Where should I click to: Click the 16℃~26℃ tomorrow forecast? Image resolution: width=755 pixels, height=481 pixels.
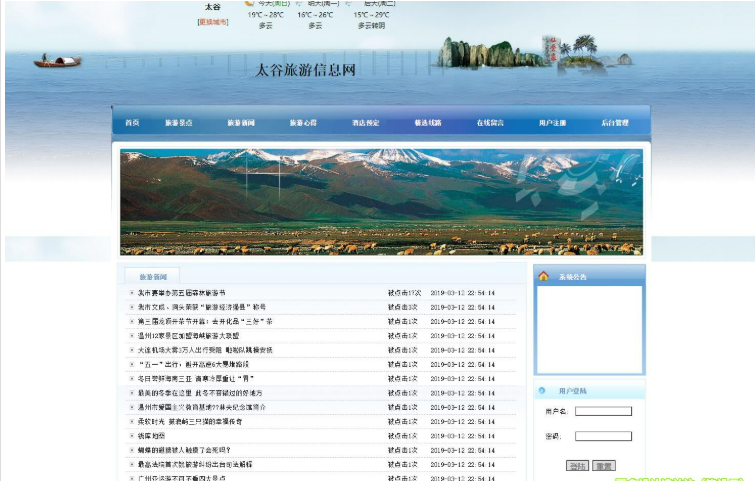point(315,15)
